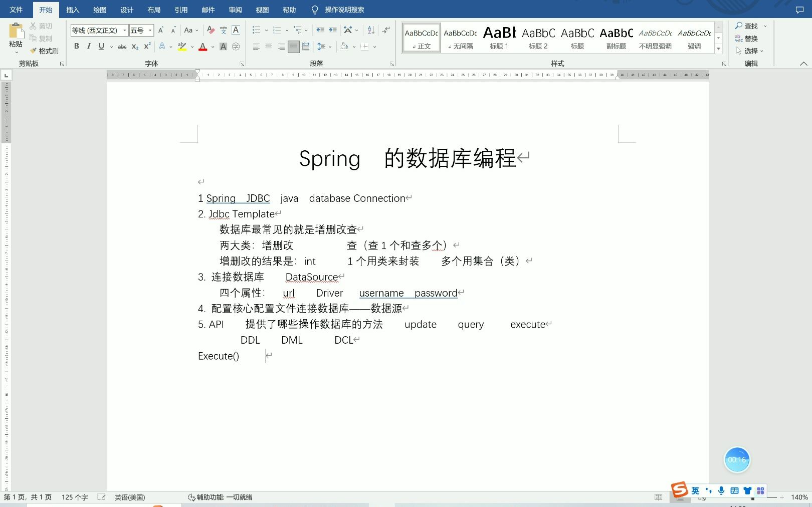Switch to the Insert tab
812x507 pixels.
coord(73,10)
